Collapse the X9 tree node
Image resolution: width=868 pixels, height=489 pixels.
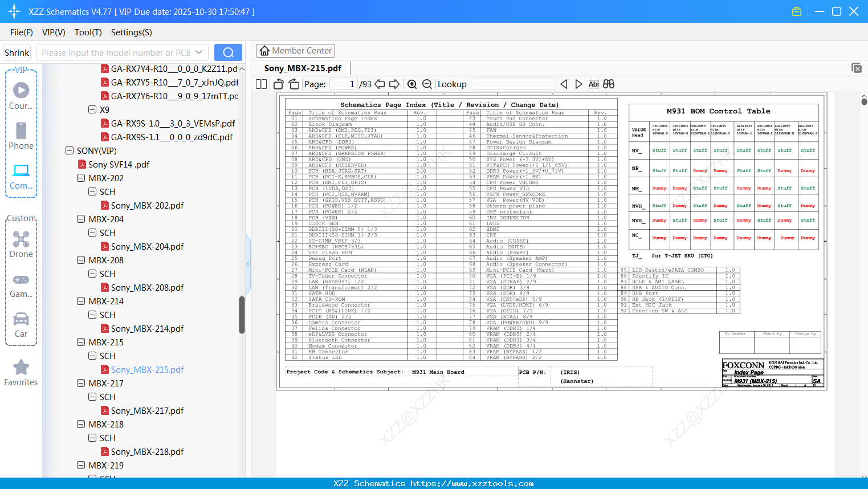[92, 109]
